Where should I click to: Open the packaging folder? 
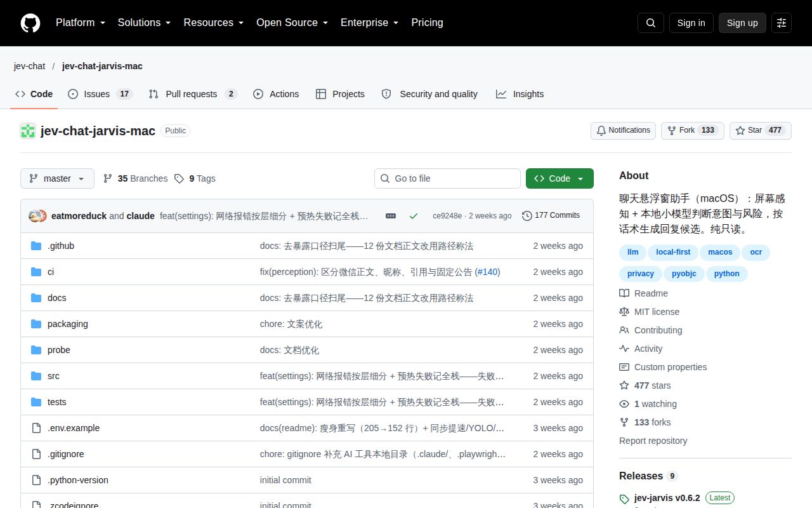tap(68, 324)
